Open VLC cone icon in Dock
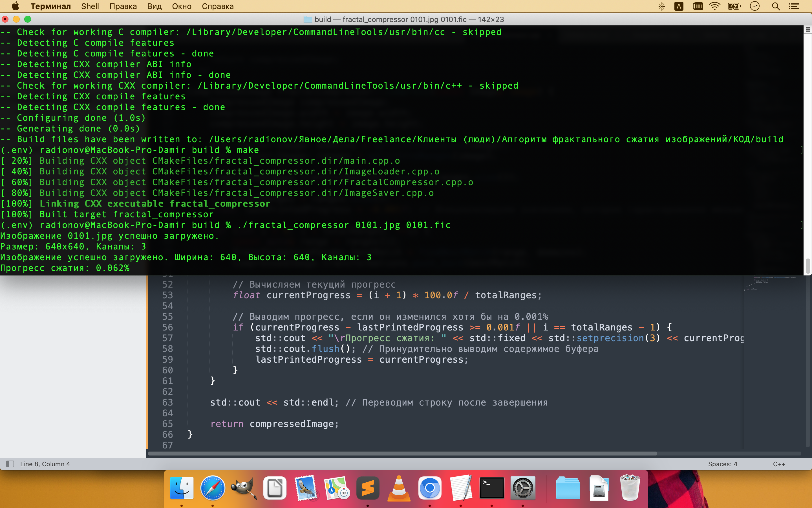This screenshot has height=508, width=812. pyautogui.click(x=399, y=489)
